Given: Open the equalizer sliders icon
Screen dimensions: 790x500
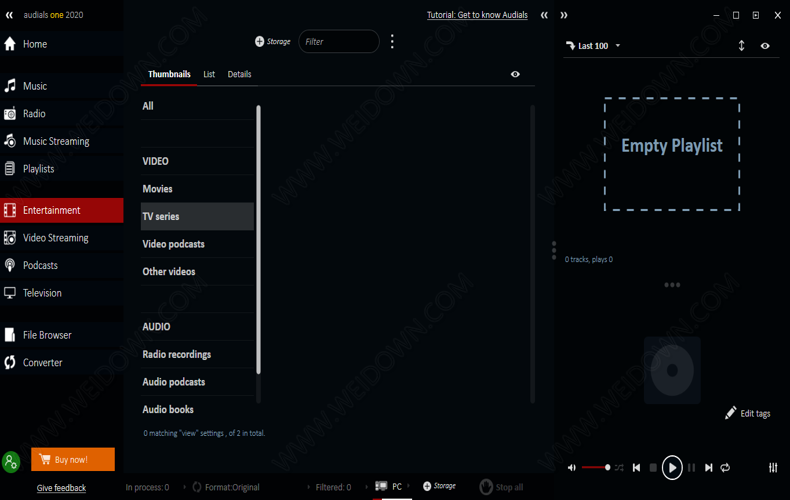Looking at the screenshot, I should 773,467.
